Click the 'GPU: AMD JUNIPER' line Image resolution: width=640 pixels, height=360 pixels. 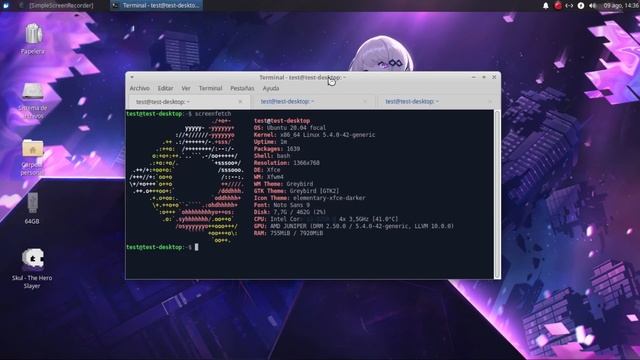pyautogui.click(x=353, y=226)
